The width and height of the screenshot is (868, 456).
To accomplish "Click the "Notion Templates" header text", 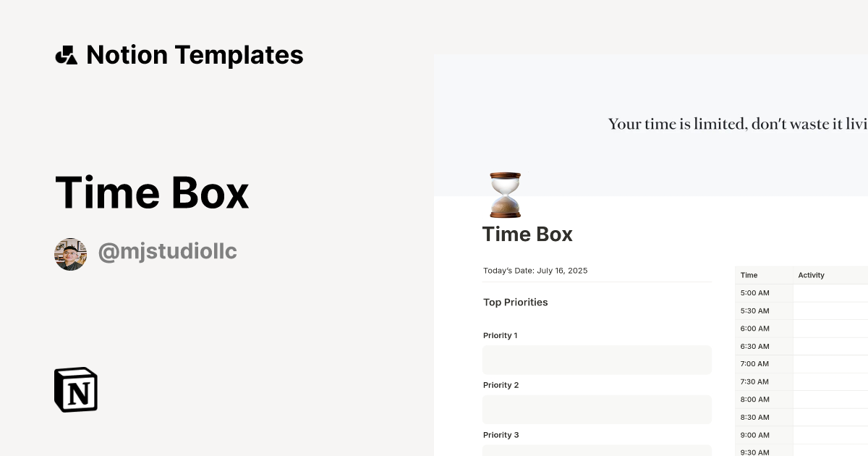I will coord(195,54).
